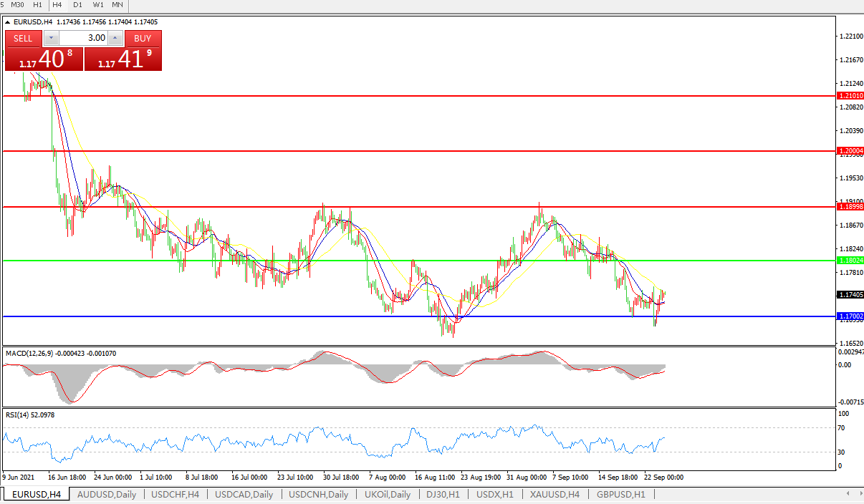Increase lot volume with the up arrow
The height and width of the screenshot is (504, 864).
(115, 39)
